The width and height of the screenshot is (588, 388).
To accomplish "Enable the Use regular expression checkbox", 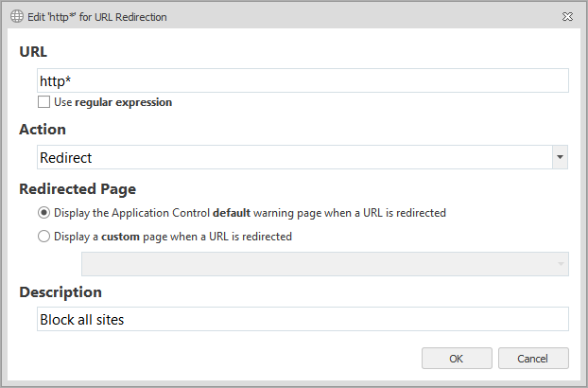I will pyautogui.click(x=44, y=102).
